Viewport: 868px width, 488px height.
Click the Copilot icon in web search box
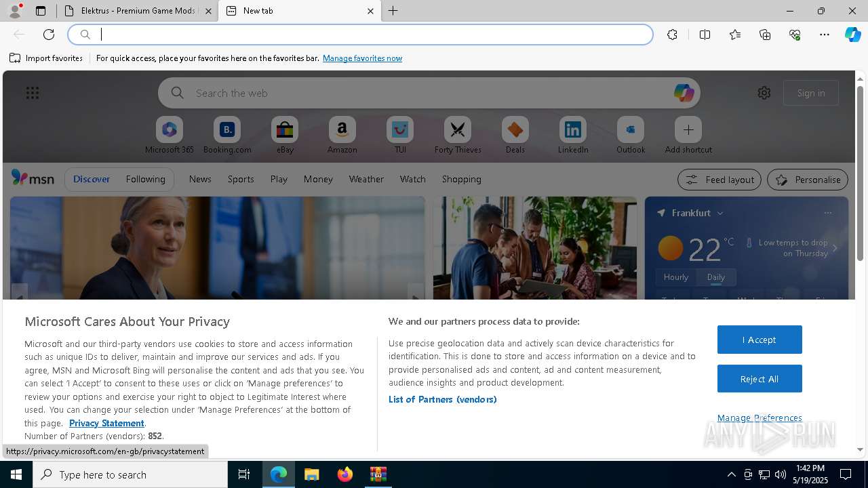tap(684, 93)
